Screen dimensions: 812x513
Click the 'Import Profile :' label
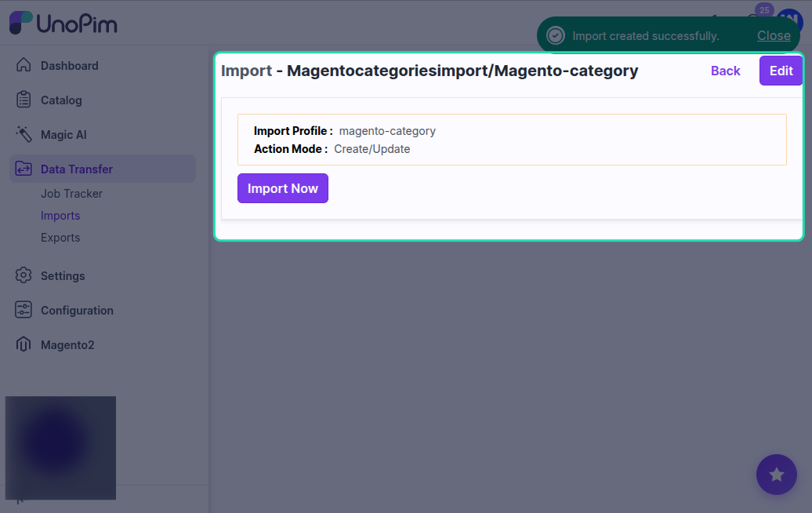coord(293,131)
